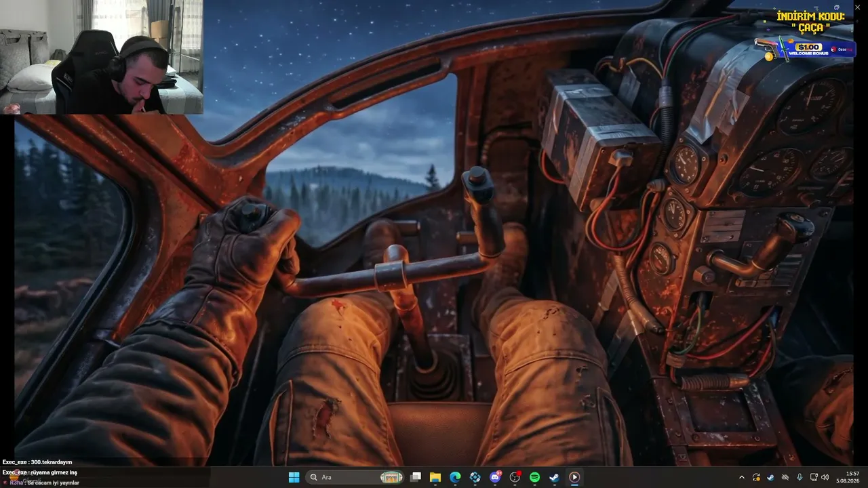Click the OneDrive cloud tray icon

pyautogui.click(x=785, y=477)
